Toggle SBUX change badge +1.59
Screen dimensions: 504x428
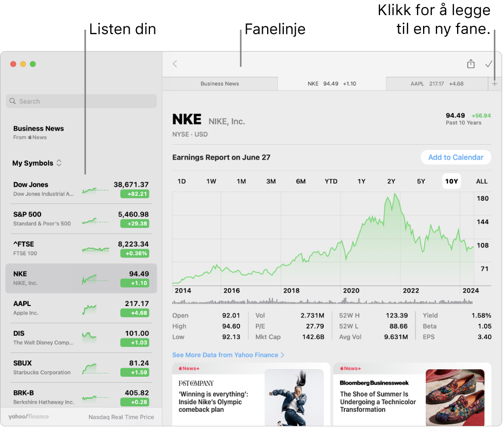(x=135, y=372)
